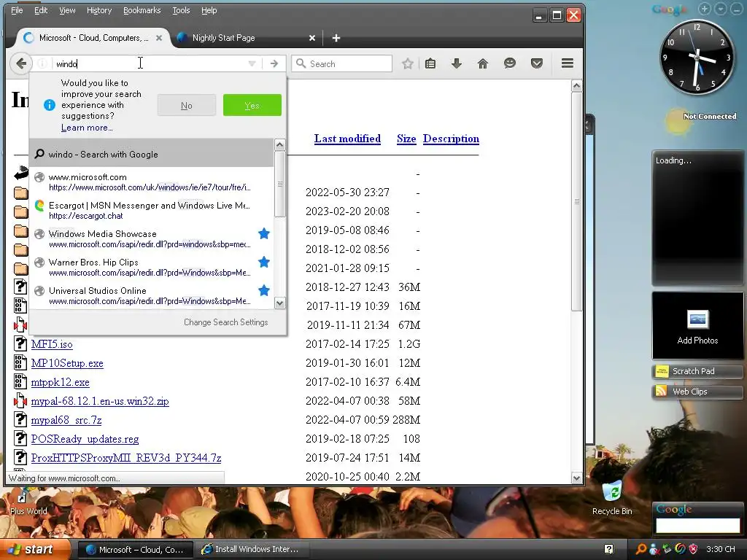Open the Plus World desktop shortcut
This screenshot has width=747, height=560.
pyautogui.click(x=28, y=505)
